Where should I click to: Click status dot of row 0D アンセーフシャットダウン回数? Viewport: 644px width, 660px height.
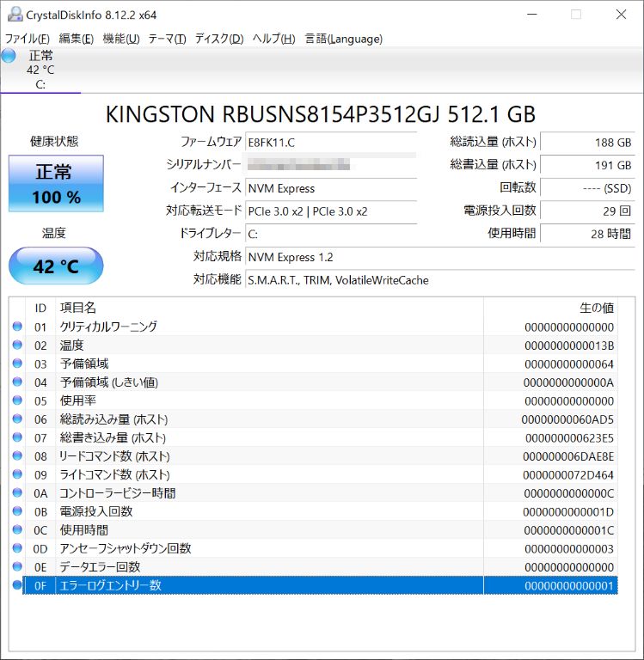pyautogui.click(x=17, y=548)
